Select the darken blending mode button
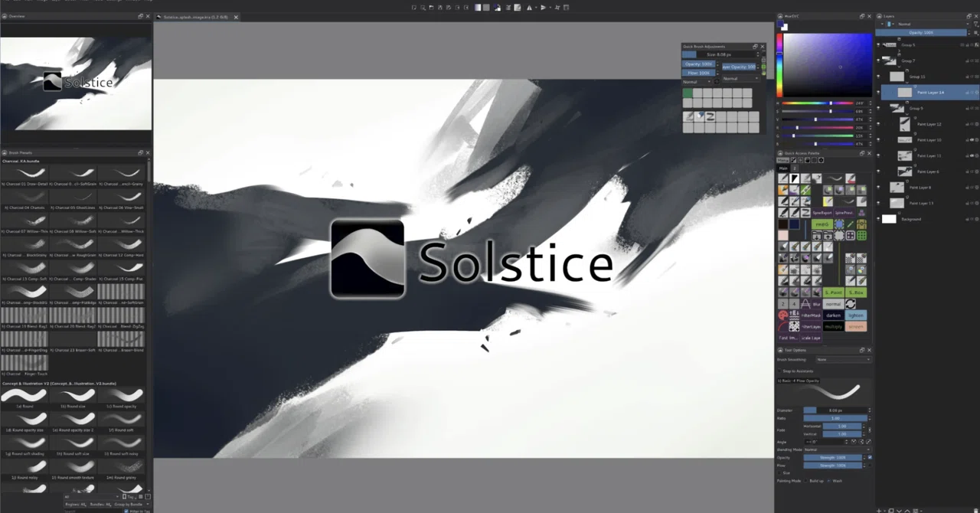 tap(834, 315)
